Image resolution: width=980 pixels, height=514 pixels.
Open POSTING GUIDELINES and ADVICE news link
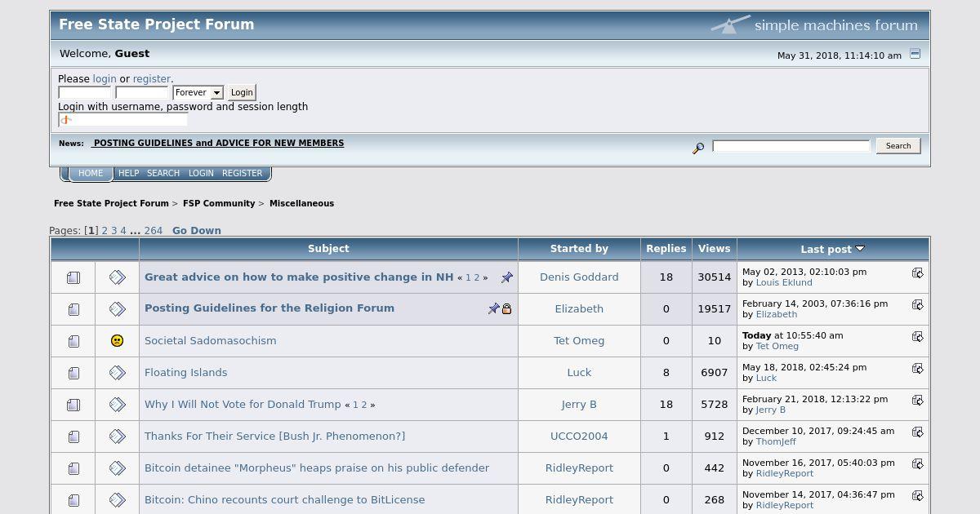pyautogui.click(x=217, y=144)
